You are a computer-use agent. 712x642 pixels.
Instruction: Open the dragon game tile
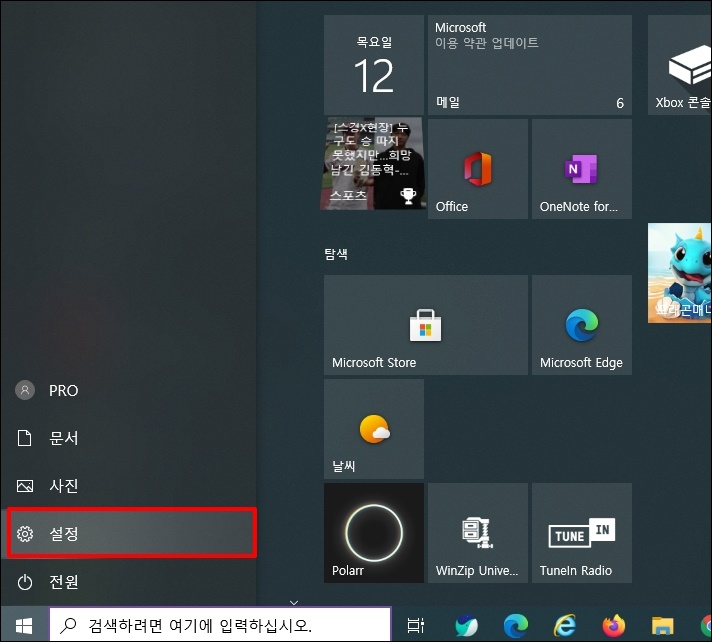(680, 273)
